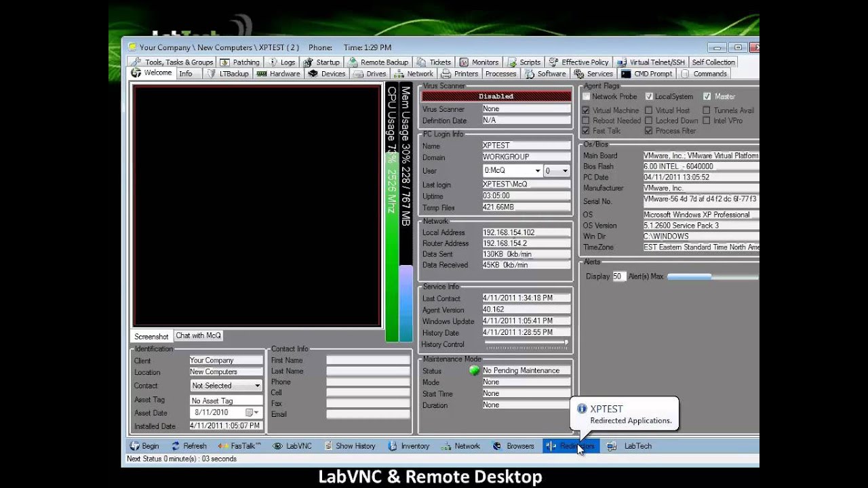This screenshot has height=488, width=868.
Task: Click the Asset Tag field
Action: (226, 401)
